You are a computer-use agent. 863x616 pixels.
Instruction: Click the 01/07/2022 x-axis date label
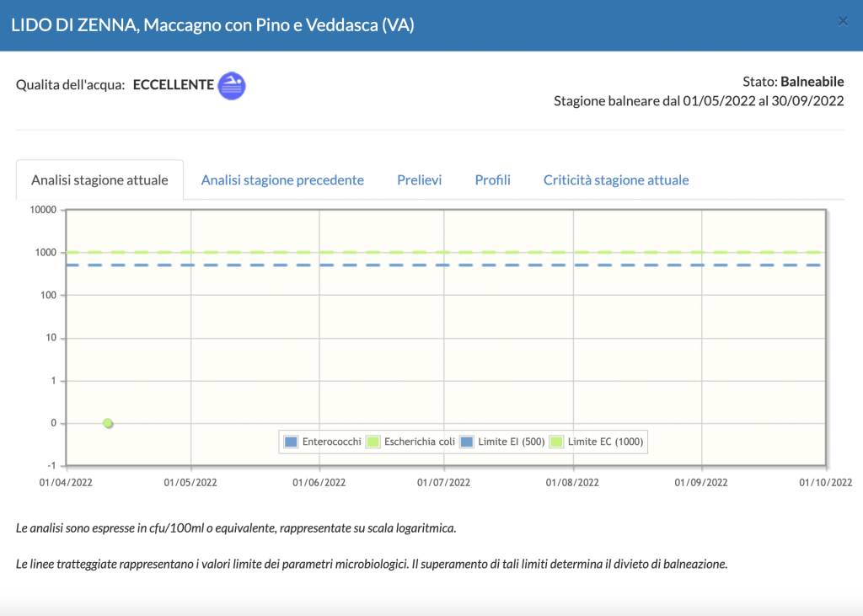coord(445,483)
